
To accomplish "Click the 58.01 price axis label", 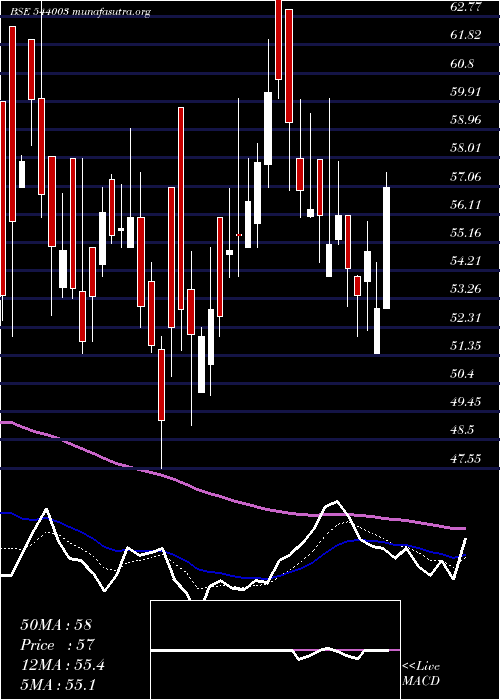I will pos(466,148).
